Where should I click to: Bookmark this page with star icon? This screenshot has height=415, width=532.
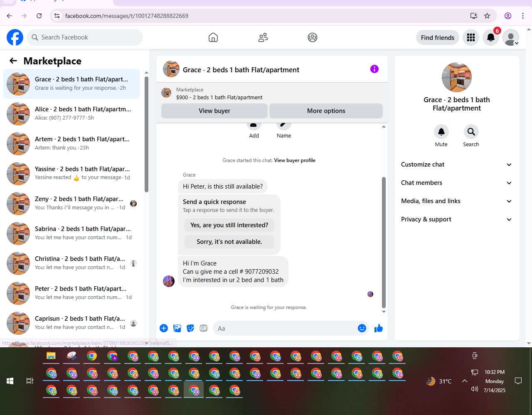pos(487,16)
